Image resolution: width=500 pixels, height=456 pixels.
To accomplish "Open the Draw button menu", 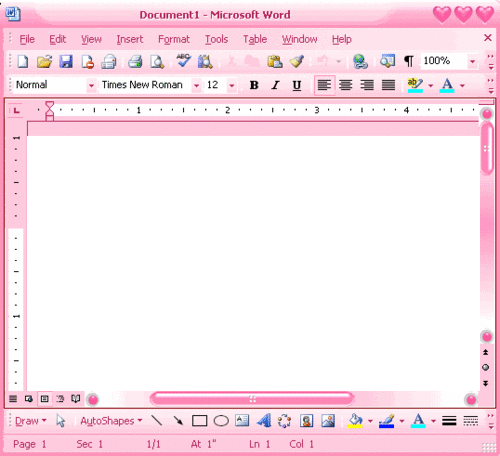I will pyautogui.click(x=30, y=421).
